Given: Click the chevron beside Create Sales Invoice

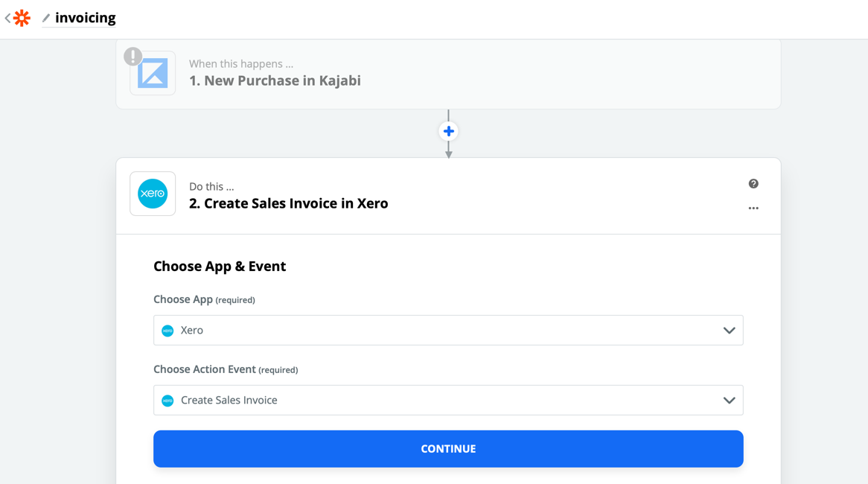Looking at the screenshot, I should pyautogui.click(x=729, y=401).
